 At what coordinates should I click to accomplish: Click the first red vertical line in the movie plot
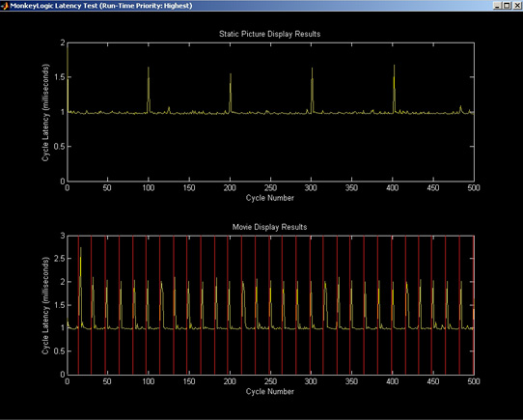coord(78,305)
